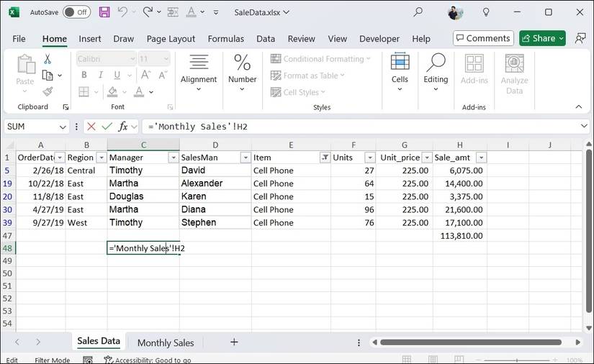Viewport: 594px width, 364px height.
Task: Click the Undo arrow icon
Action: (x=122, y=12)
